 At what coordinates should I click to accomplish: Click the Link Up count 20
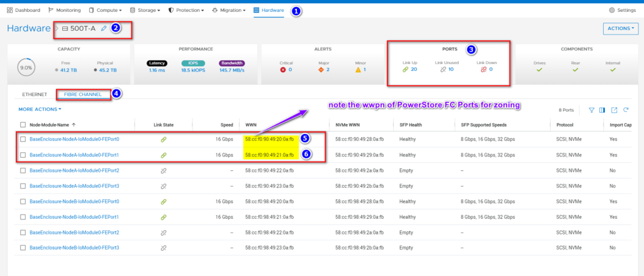point(414,70)
